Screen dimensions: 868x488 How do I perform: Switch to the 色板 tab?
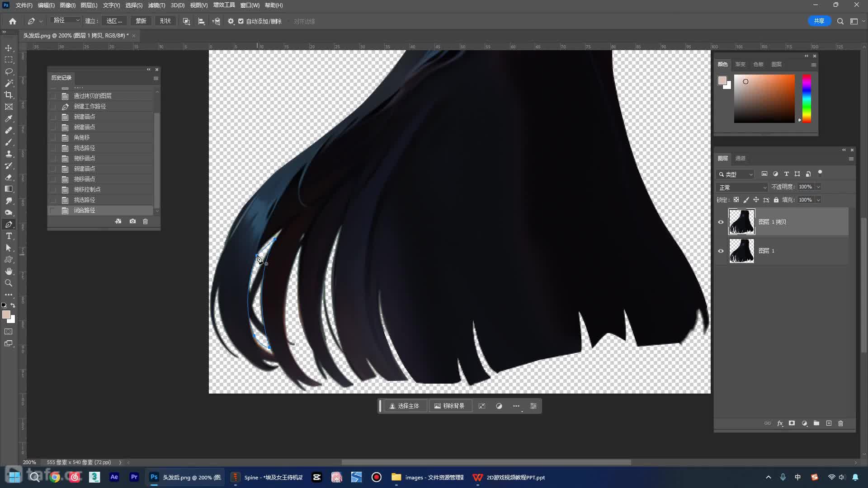pyautogui.click(x=759, y=64)
